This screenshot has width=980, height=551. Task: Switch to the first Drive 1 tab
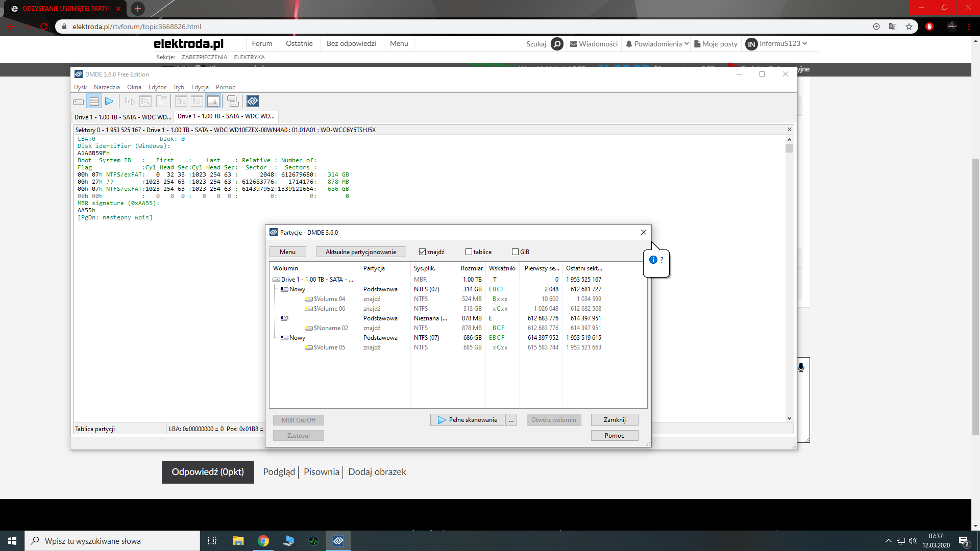[122, 117]
